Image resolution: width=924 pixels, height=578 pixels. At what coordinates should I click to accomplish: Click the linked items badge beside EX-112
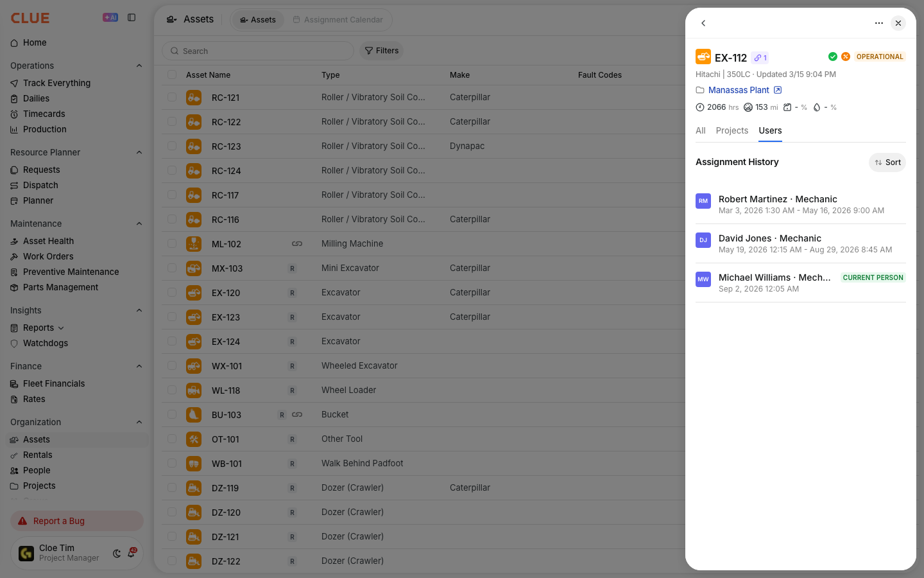(760, 58)
